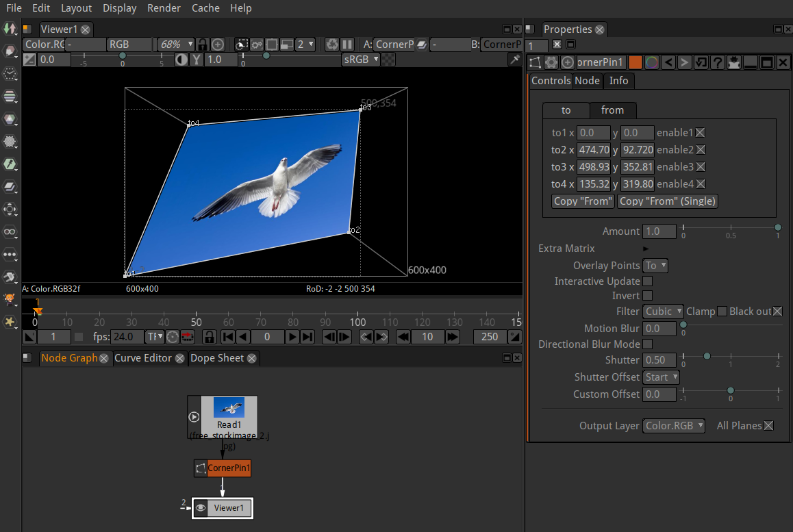Click the refresh render icon in the viewer
Image resolution: width=793 pixels, height=532 pixels.
pyautogui.click(x=332, y=44)
